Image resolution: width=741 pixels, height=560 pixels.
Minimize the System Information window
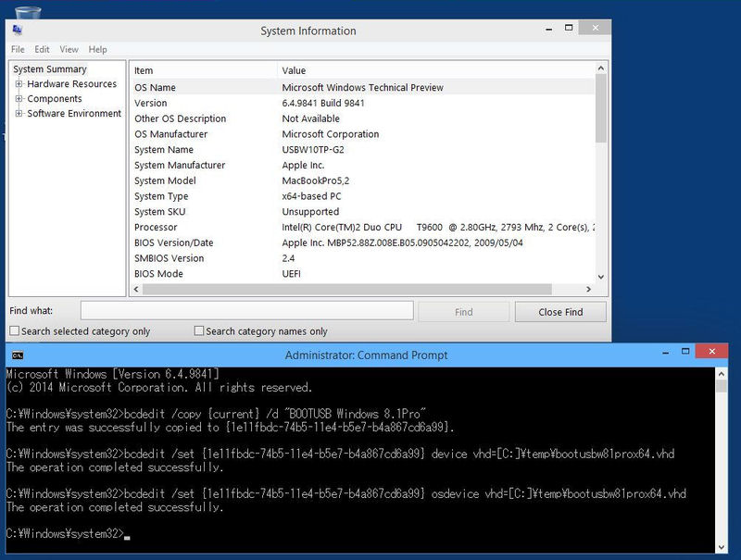pos(548,29)
